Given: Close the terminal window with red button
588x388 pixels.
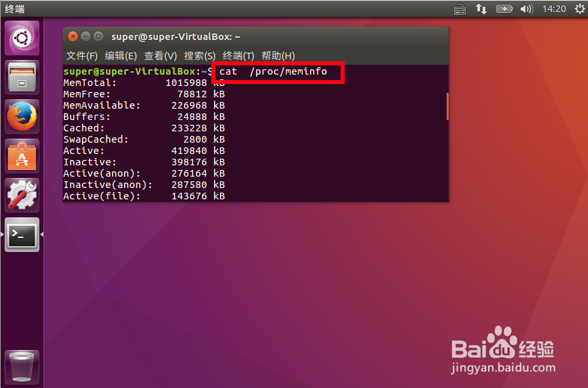Looking at the screenshot, I should (x=73, y=37).
